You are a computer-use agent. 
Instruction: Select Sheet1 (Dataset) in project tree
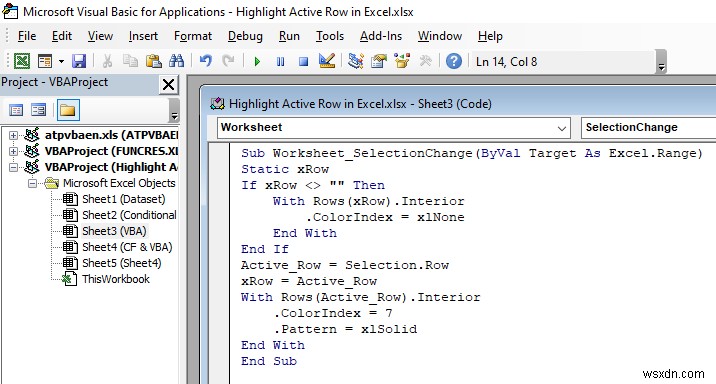[123, 199]
